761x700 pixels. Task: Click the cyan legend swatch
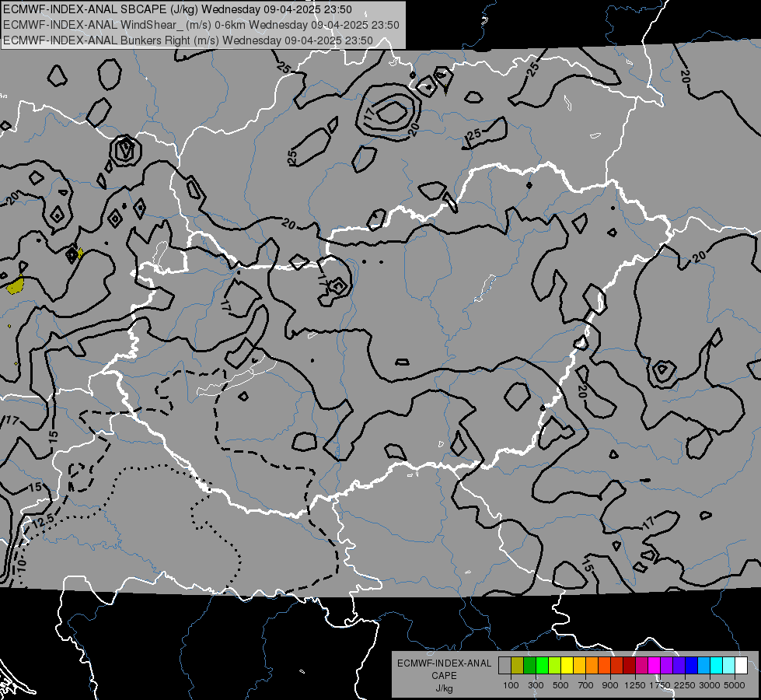coord(717,665)
